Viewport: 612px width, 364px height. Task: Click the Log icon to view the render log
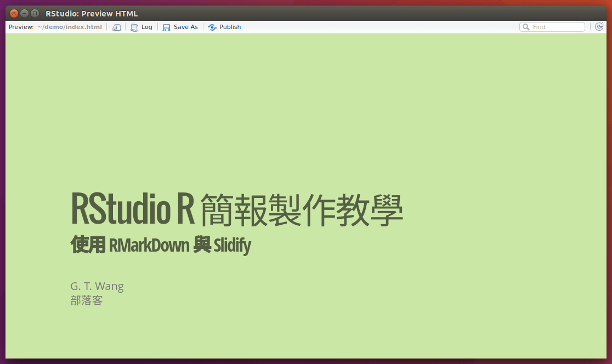[141, 27]
